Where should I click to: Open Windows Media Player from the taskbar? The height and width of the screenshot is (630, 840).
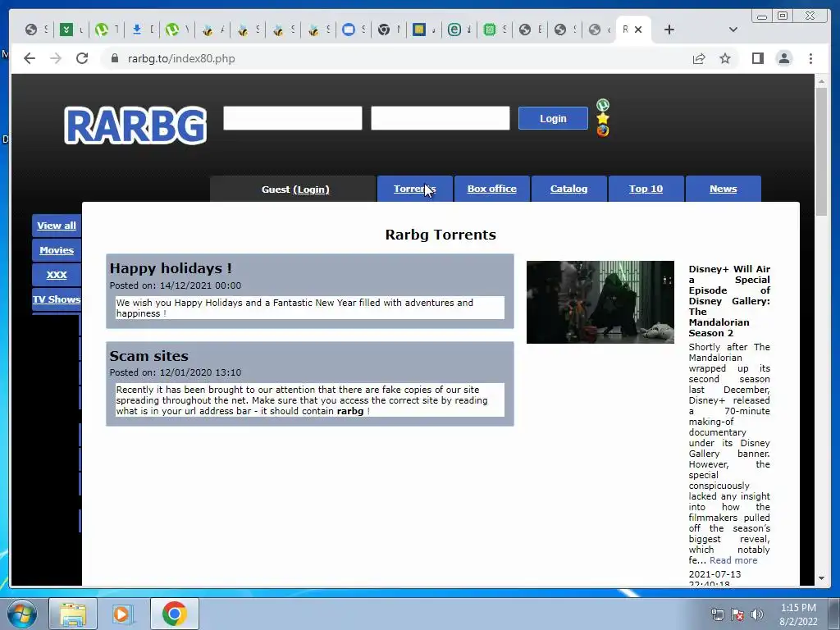121,614
